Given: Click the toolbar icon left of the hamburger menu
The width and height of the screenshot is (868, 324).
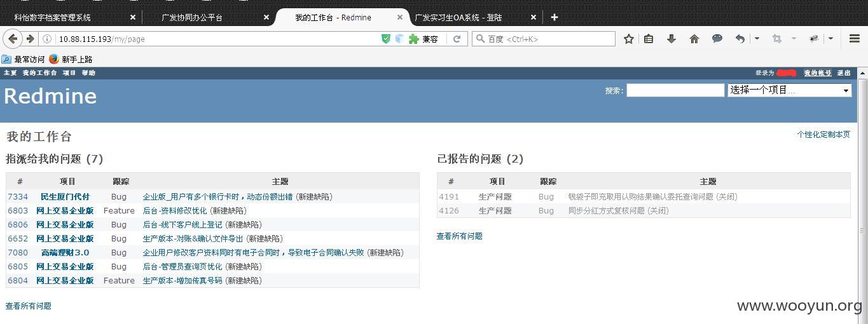Looking at the screenshot, I should click(814, 39).
